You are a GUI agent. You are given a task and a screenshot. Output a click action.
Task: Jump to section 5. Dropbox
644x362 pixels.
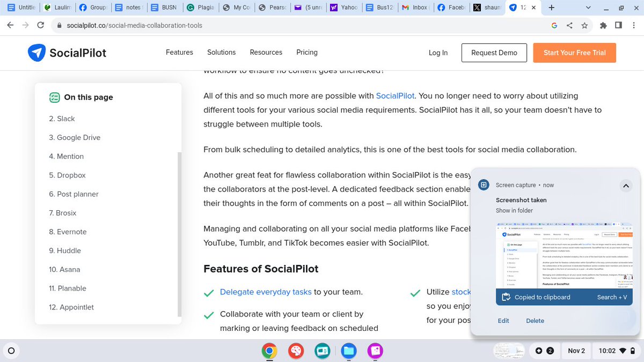pyautogui.click(x=67, y=175)
